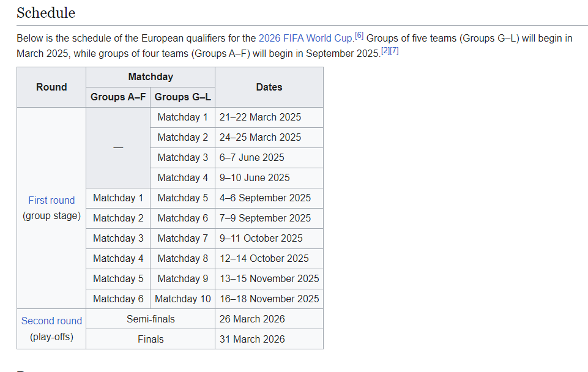Screen dimensions: 588x372
Task: Click the Schedule section heading
Action: click(46, 13)
